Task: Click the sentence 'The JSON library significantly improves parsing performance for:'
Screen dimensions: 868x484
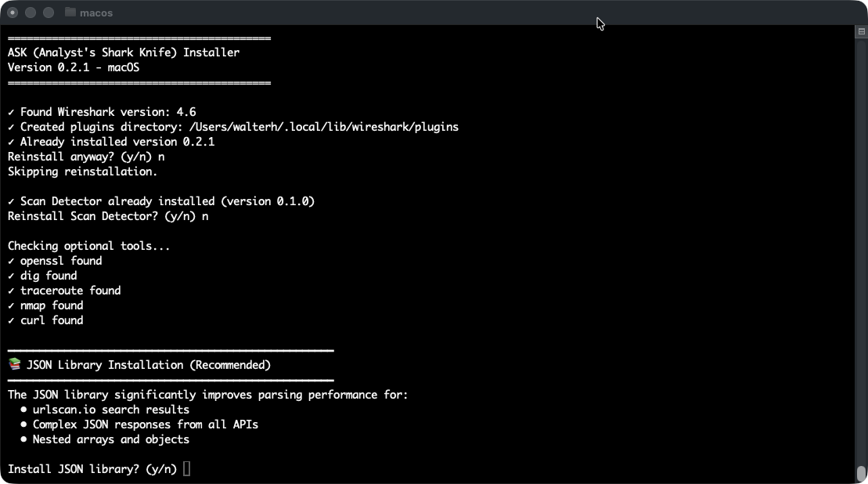Action: [207, 395]
